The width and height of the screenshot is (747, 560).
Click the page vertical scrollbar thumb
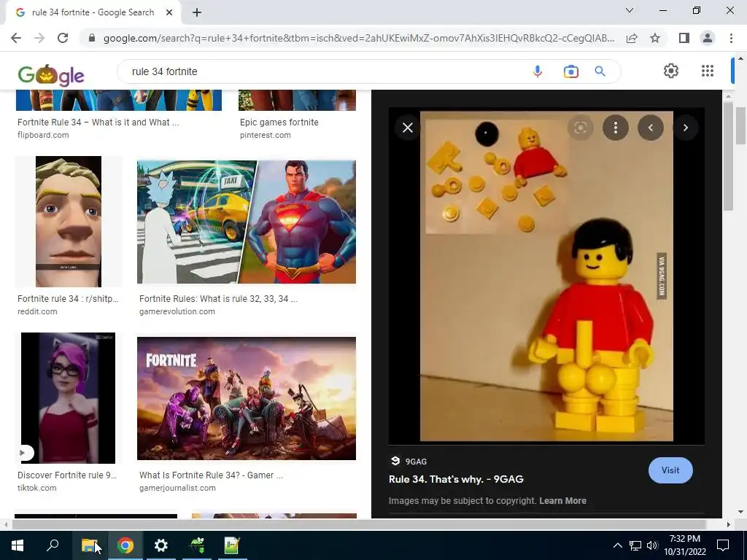tap(741, 125)
